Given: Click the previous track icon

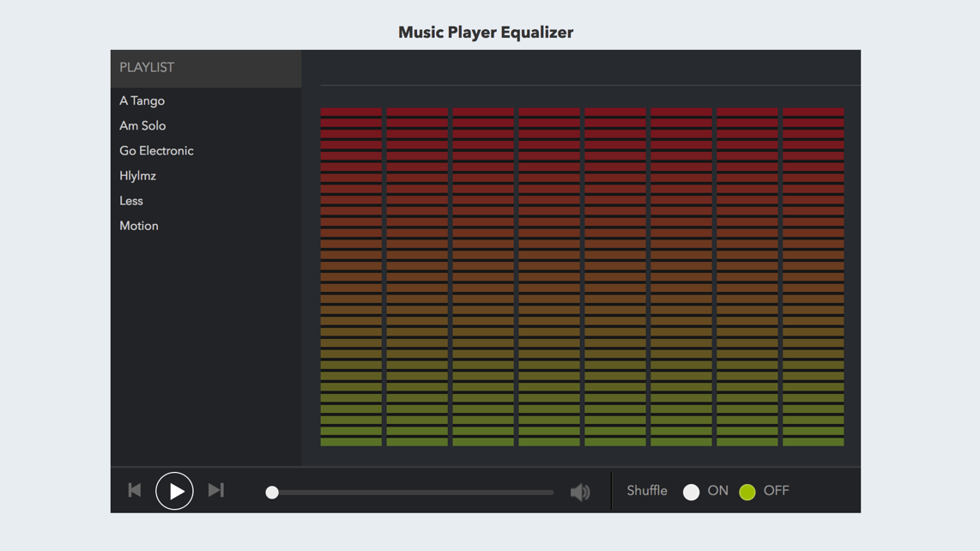Looking at the screenshot, I should click(x=135, y=490).
